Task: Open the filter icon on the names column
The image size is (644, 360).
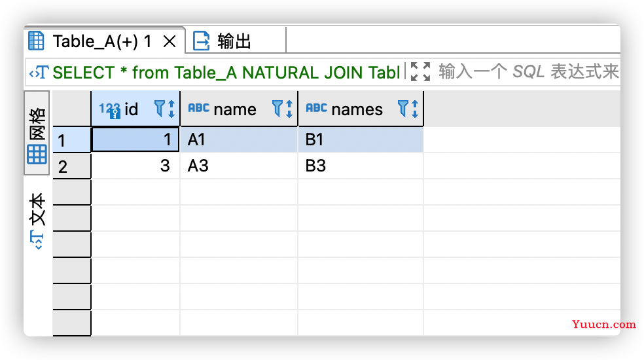Action: coord(403,109)
